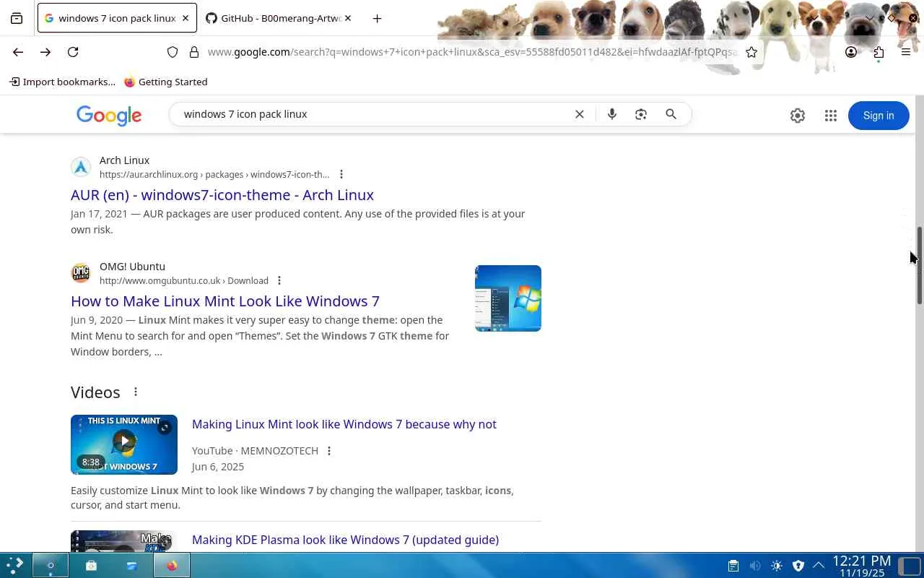Image resolution: width=924 pixels, height=578 pixels.
Task: Switch to Firefox in the taskbar
Action: click(172, 566)
